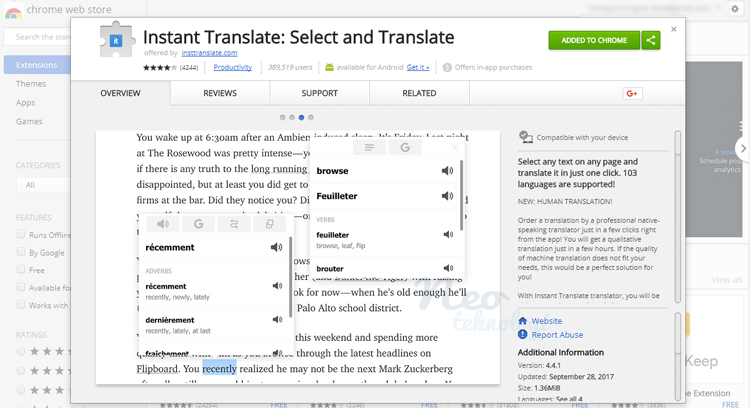The image size is (750, 408).
Task: Enable the Free feature checkbox
Action: click(21, 269)
